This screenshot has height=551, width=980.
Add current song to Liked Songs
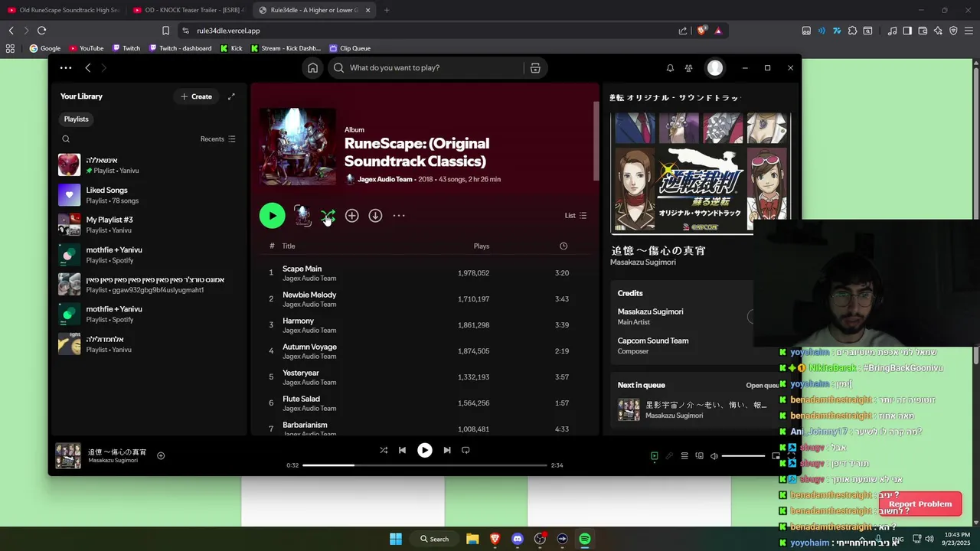pos(161,456)
